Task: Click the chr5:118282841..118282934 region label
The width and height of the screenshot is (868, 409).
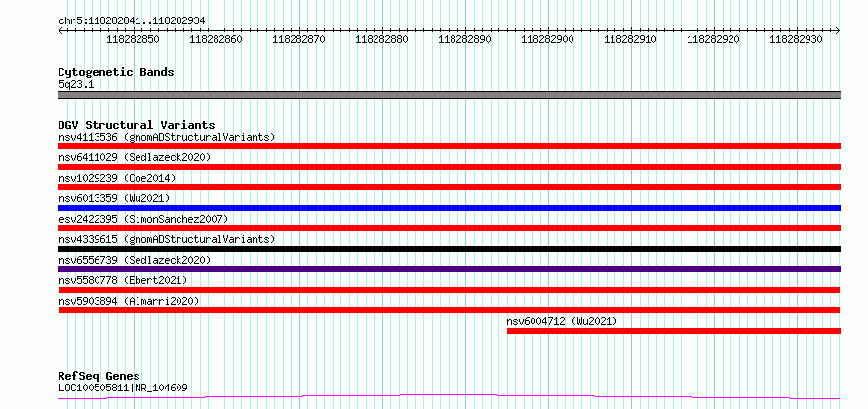Action: click(x=132, y=20)
